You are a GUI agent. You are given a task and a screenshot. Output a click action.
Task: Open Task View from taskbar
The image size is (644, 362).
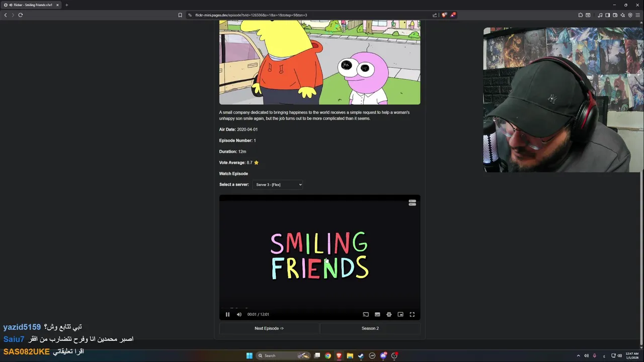[x=317, y=355]
